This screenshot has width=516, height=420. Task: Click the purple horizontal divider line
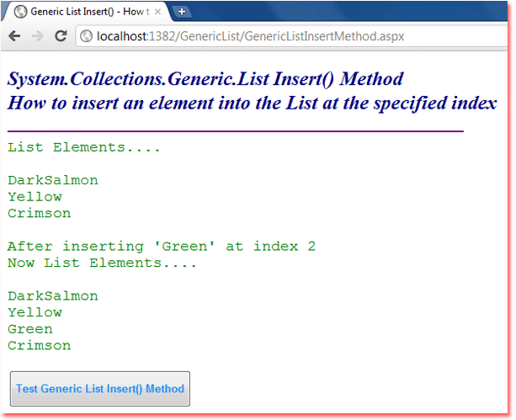(235, 131)
